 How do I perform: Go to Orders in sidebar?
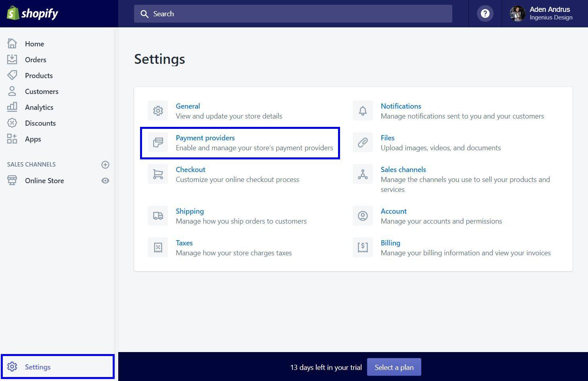click(36, 59)
